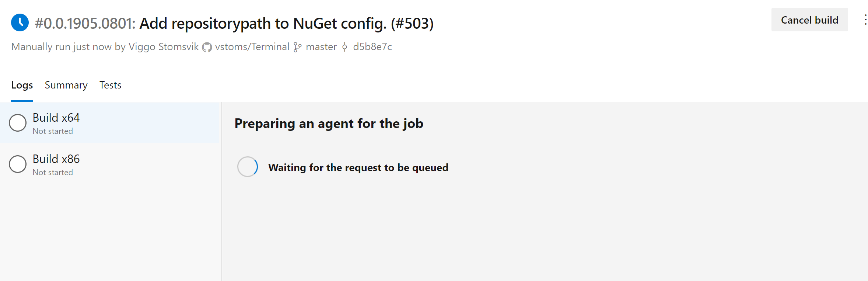Open the master branch link
The image size is (868, 281).
click(321, 47)
